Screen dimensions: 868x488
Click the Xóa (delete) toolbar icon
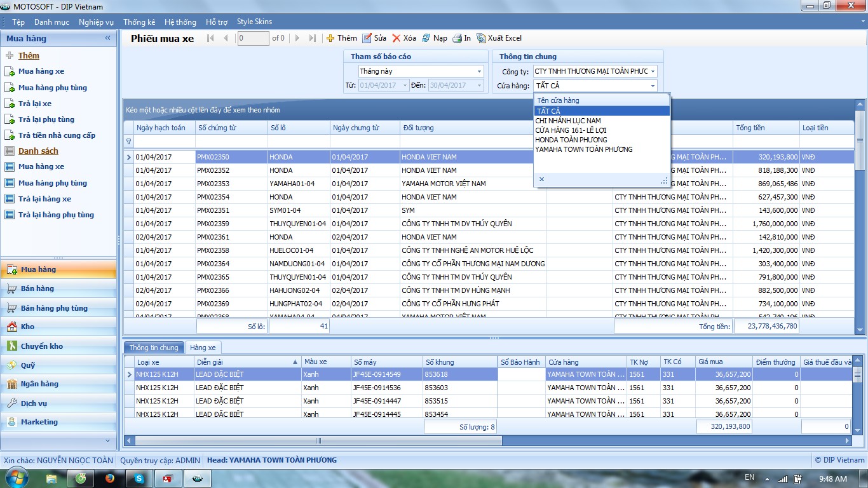[x=397, y=38]
